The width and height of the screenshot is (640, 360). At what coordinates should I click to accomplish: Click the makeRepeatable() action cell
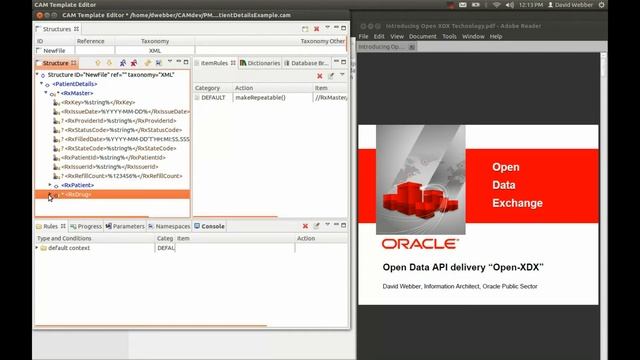pyautogui.click(x=260, y=98)
